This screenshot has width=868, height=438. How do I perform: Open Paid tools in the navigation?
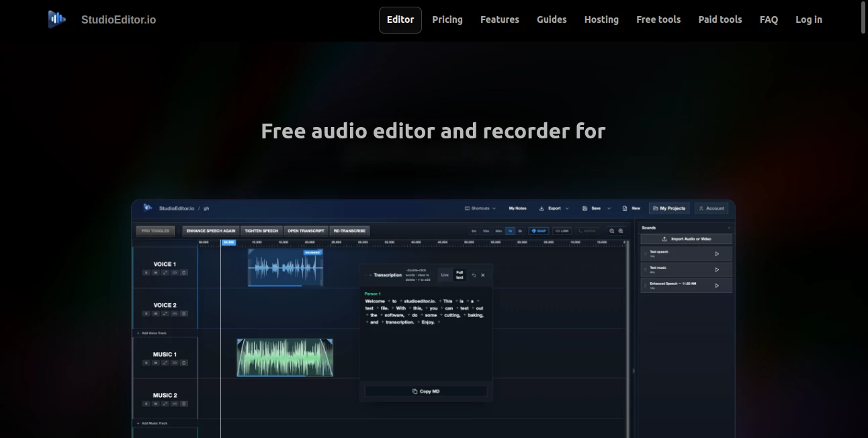pyautogui.click(x=720, y=19)
